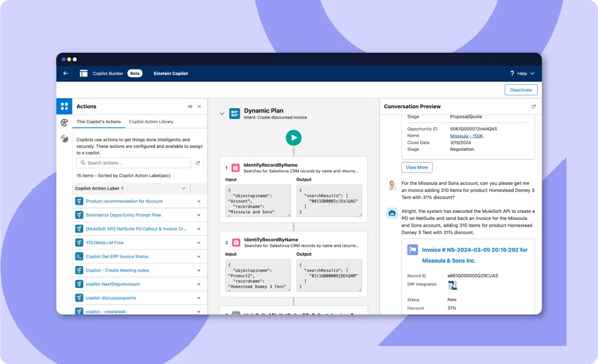Click the user avatar in conversation

[x=393, y=185]
